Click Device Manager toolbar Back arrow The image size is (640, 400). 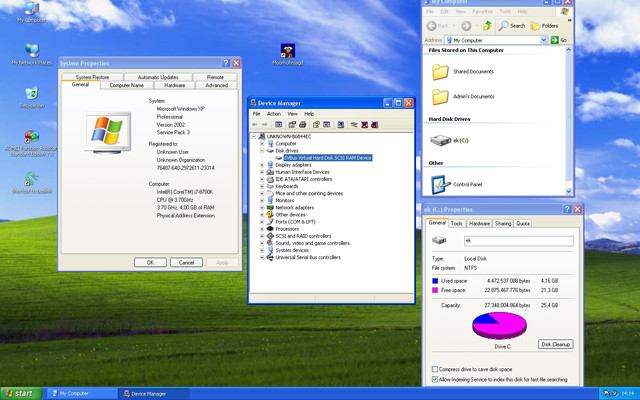[255, 124]
